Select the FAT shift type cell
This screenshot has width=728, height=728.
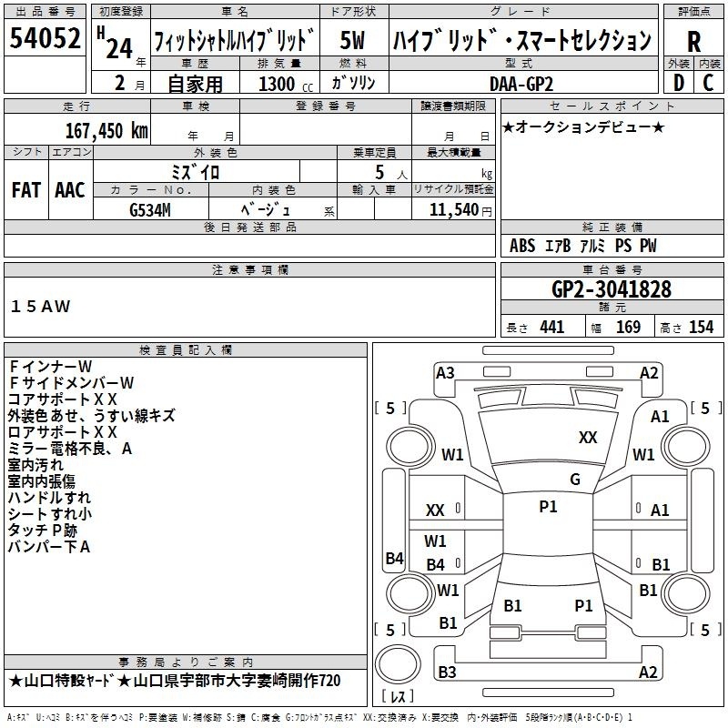[x=26, y=190]
